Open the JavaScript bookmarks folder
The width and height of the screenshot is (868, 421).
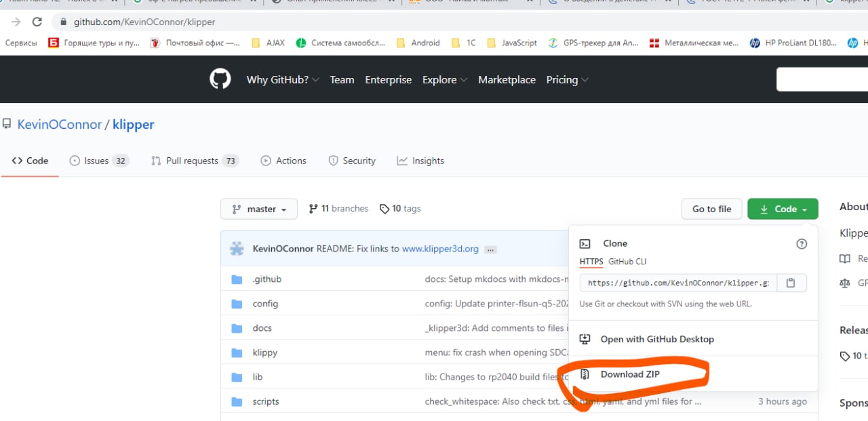pos(512,43)
